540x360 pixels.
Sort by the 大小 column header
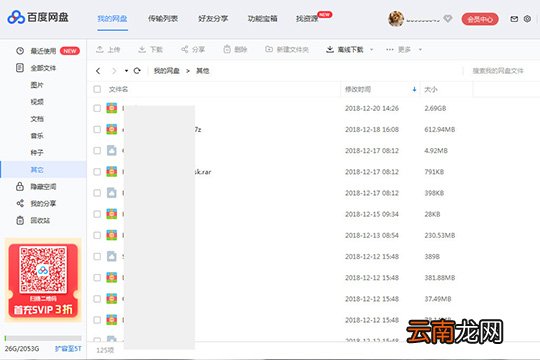pos(431,90)
